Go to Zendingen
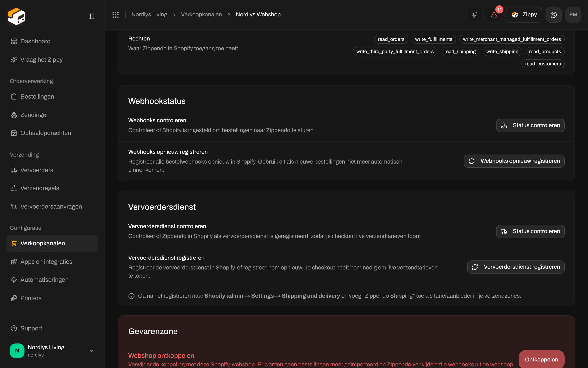Screen dimensions: 588x368 52,115
